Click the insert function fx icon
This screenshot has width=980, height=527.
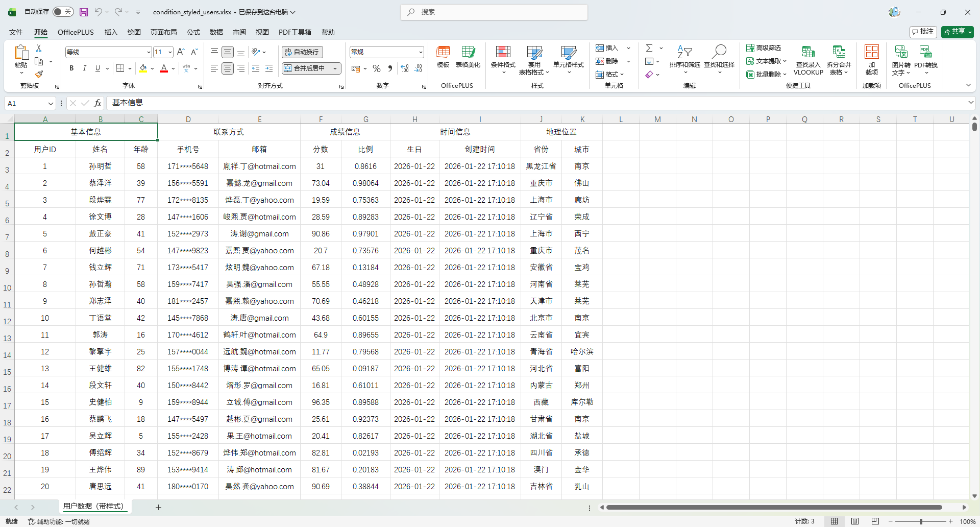pyautogui.click(x=97, y=103)
